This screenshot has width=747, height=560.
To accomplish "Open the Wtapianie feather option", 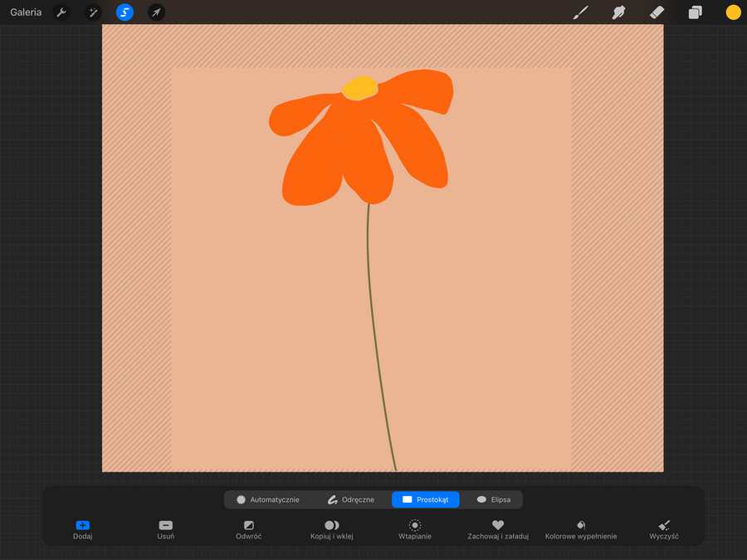I will (x=414, y=529).
